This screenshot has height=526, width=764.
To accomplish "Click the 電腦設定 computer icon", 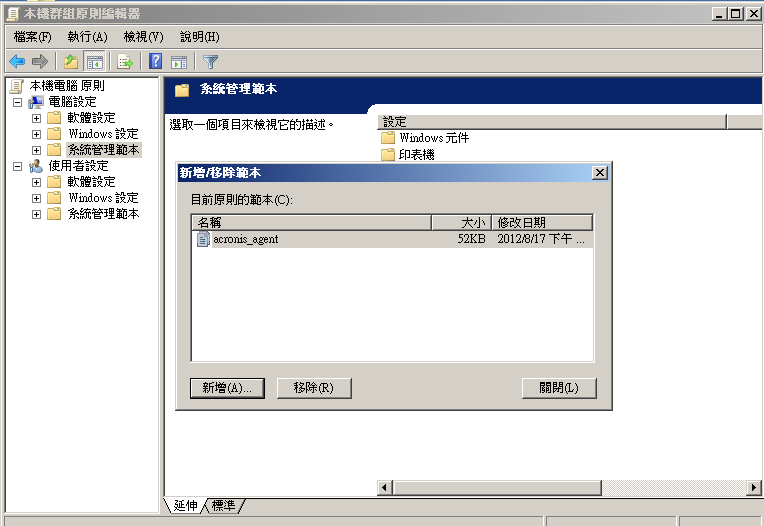I will 36,102.
